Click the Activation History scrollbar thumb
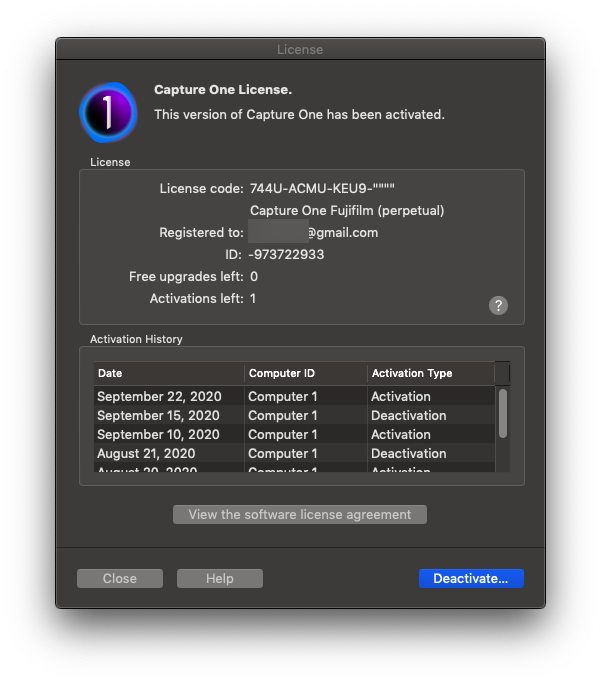Screen dimensions: 601x682 (x=503, y=413)
